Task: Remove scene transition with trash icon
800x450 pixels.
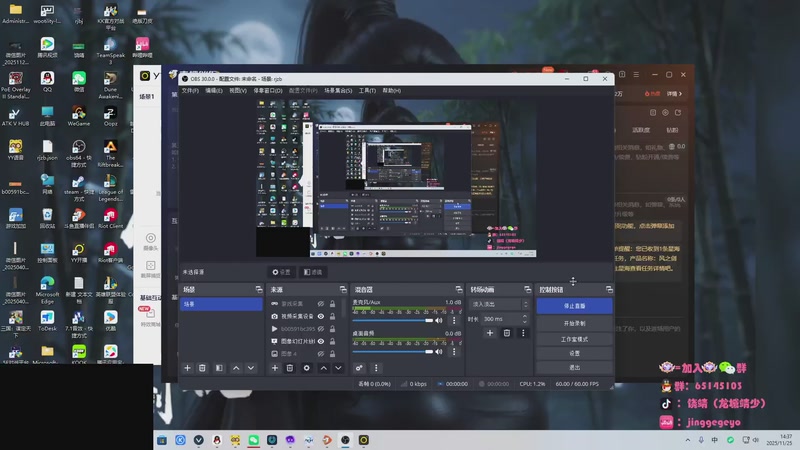Action: [507, 333]
